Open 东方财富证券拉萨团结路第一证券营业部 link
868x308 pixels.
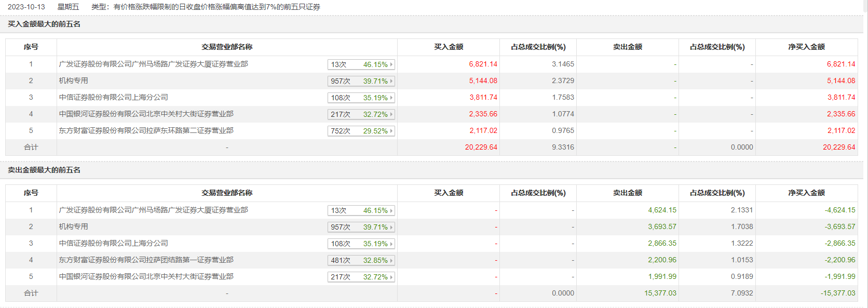coord(146,260)
